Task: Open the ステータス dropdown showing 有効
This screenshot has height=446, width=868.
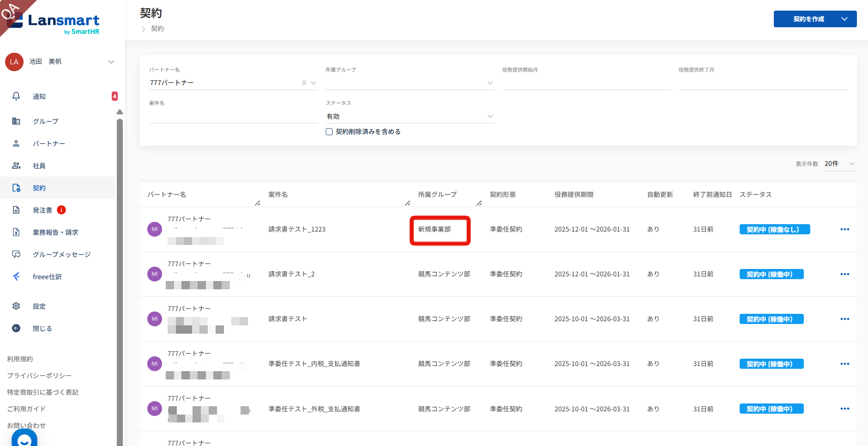Action: pos(410,116)
